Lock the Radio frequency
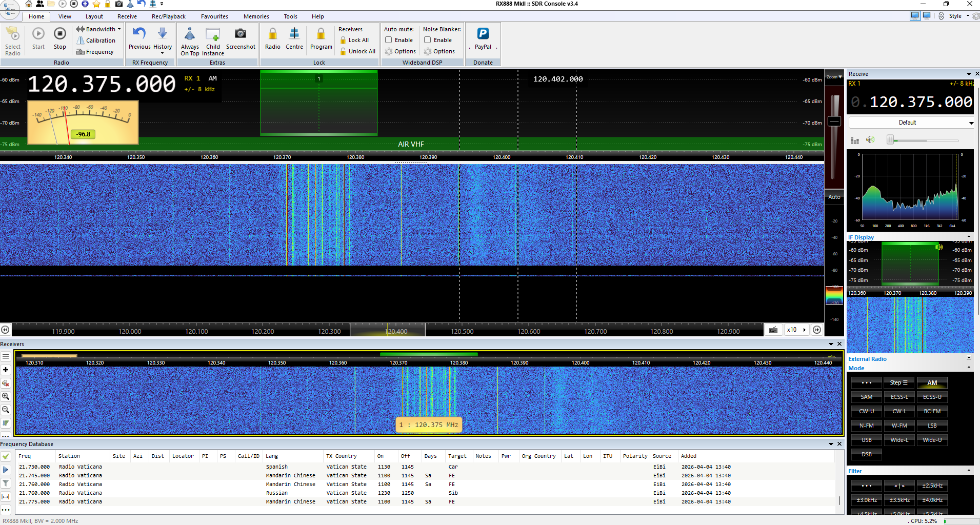 [273, 39]
